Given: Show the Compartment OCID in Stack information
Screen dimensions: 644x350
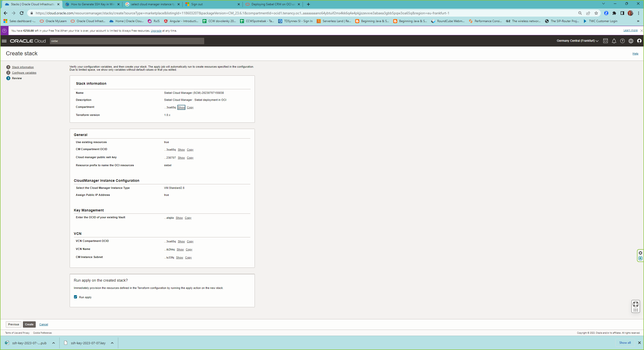Looking at the screenshot, I should tap(181, 107).
